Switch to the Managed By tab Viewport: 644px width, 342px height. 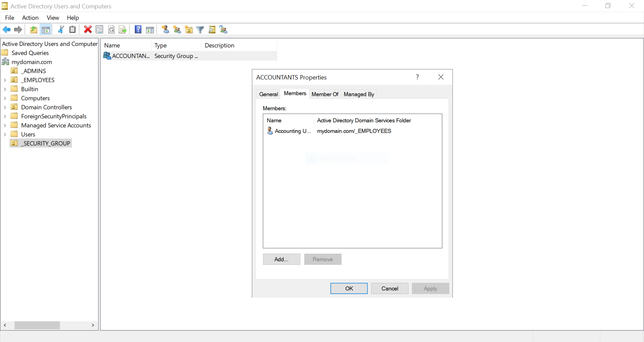pos(359,94)
